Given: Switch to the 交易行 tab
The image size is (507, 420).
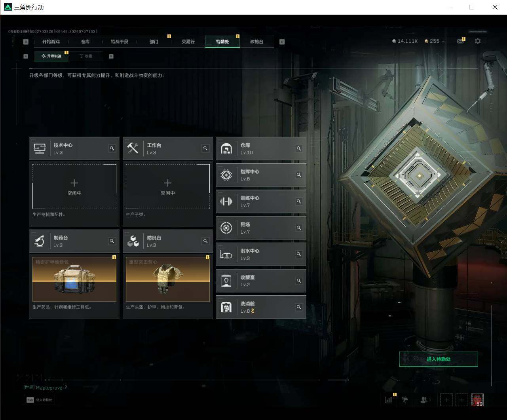Looking at the screenshot, I should (188, 42).
